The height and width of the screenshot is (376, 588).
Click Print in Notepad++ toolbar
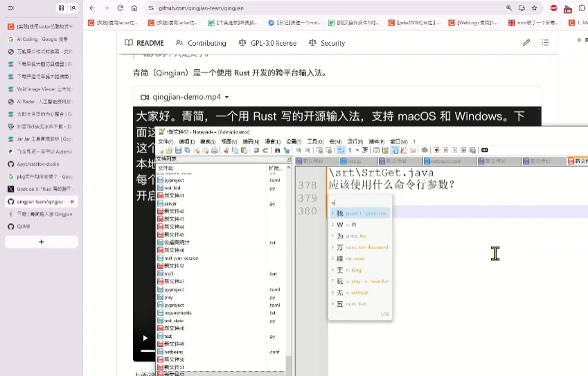click(x=214, y=150)
